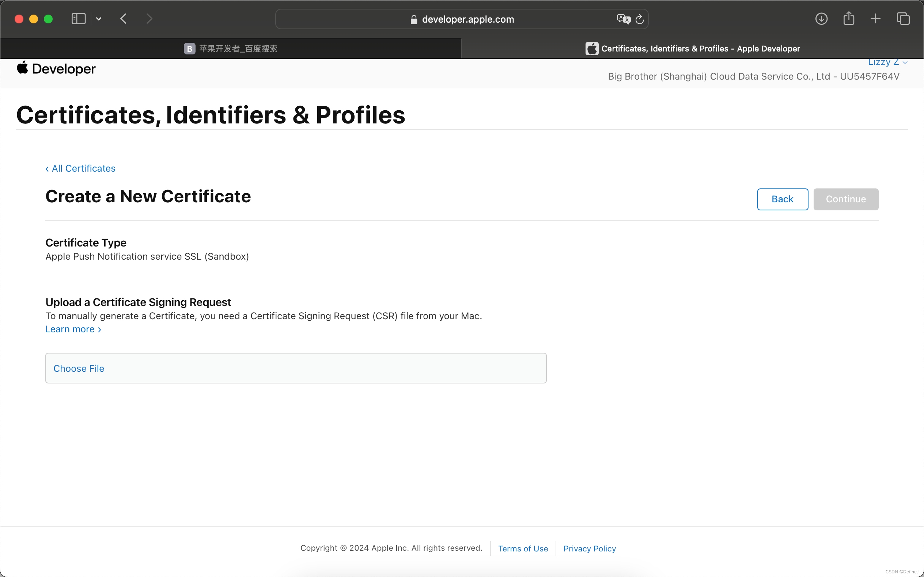Click the Continue button
Viewport: 924px width, 577px height.
click(x=845, y=199)
